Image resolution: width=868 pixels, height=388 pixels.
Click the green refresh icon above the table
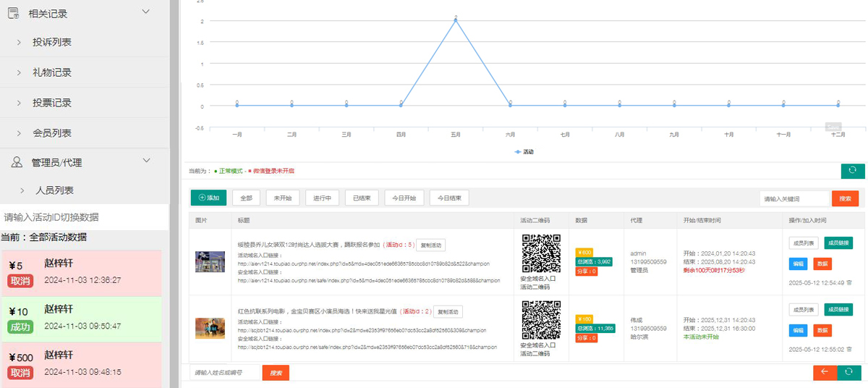tap(853, 171)
